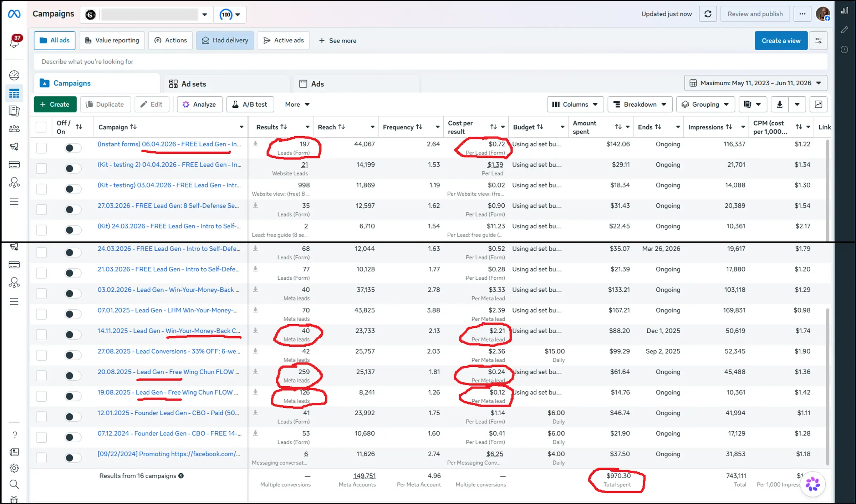Viewport: 856px width, 504px height.
Task: Open the Audiences icon in sidebar
Action: (x=14, y=129)
